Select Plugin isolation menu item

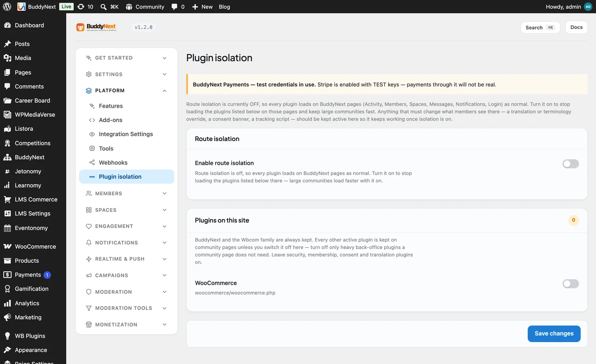pyautogui.click(x=127, y=177)
